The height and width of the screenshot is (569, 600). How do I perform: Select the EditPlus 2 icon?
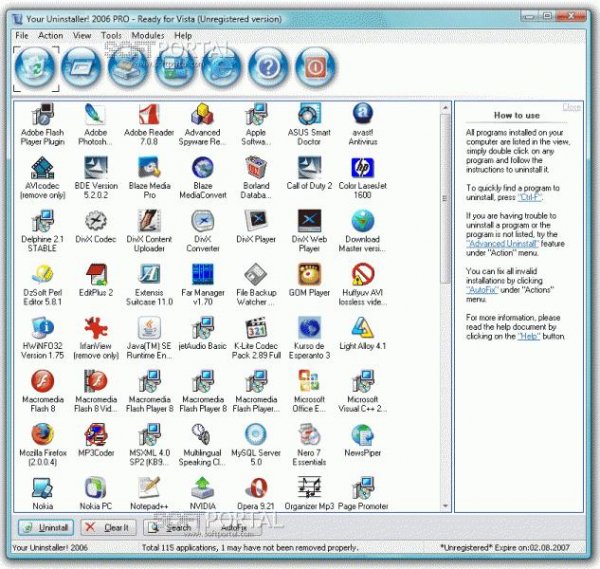click(95, 274)
